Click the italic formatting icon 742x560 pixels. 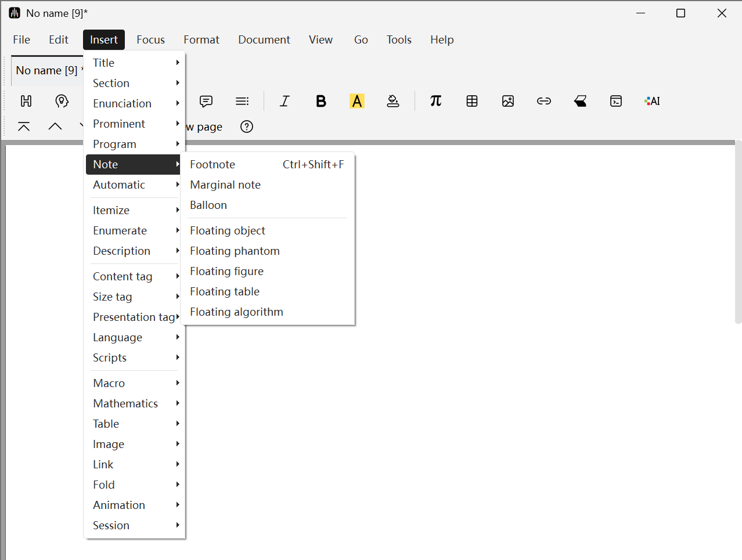(x=284, y=101)
